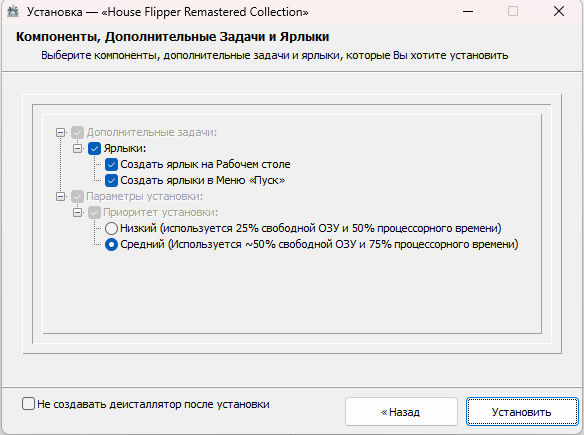Click the Выберите компоненты subtitle text
Viewport: 584px width, 435px height.
[274, 55]
